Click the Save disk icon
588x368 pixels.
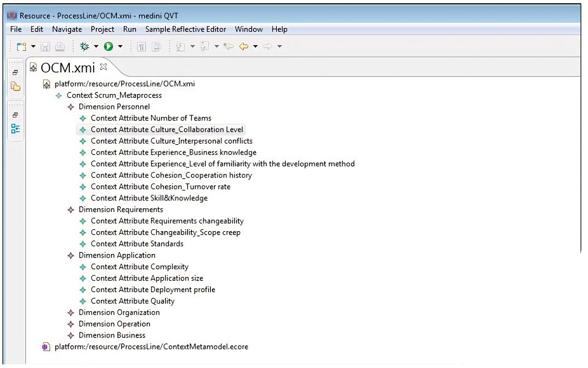[x=45, y=46]
